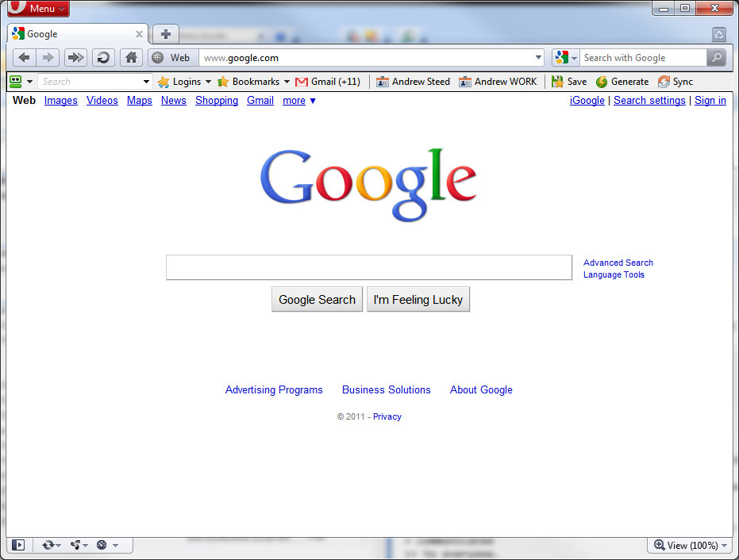Open iGoogle link
Viewport: 739px width, 560px height.
587,100
